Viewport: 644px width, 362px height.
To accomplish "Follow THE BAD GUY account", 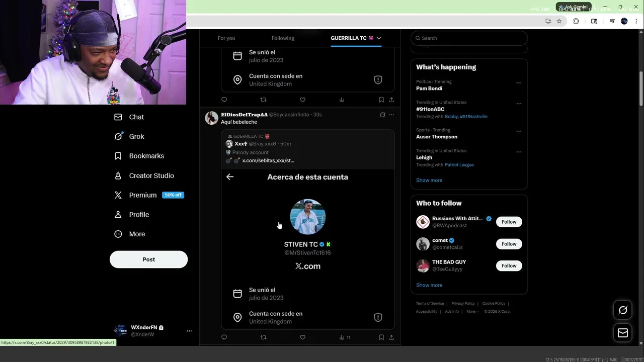I will 509,265.
